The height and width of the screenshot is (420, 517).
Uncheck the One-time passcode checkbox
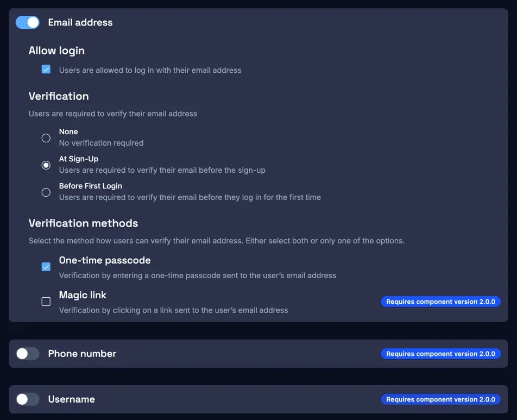coord(46,267)
